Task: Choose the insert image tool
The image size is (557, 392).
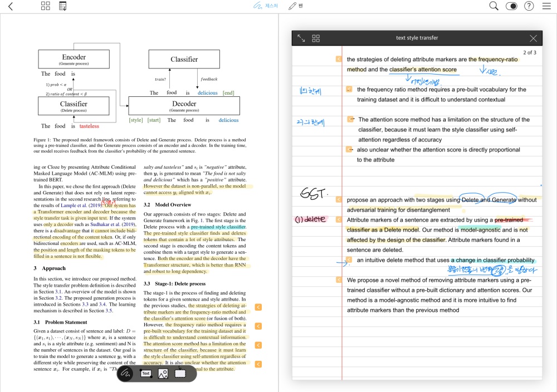Action: (163, 373)
